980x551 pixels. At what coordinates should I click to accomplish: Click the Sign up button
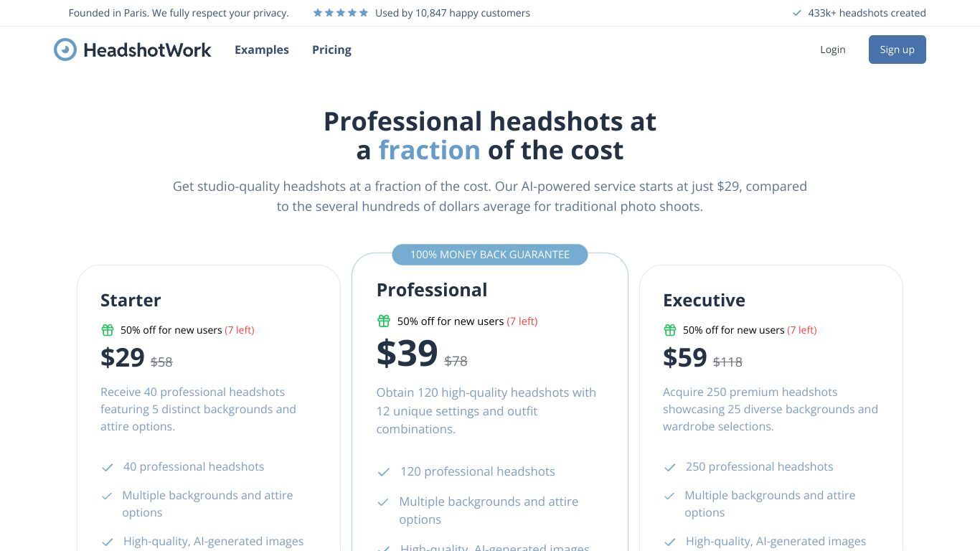pyautogui.click(x=897, y=50)
